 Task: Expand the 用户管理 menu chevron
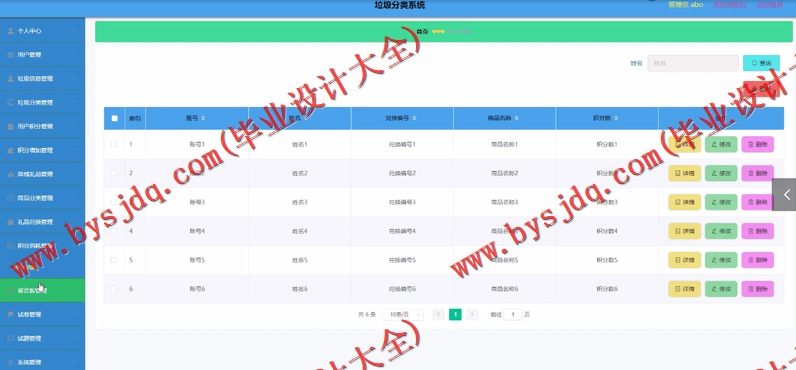coord(74,55)
